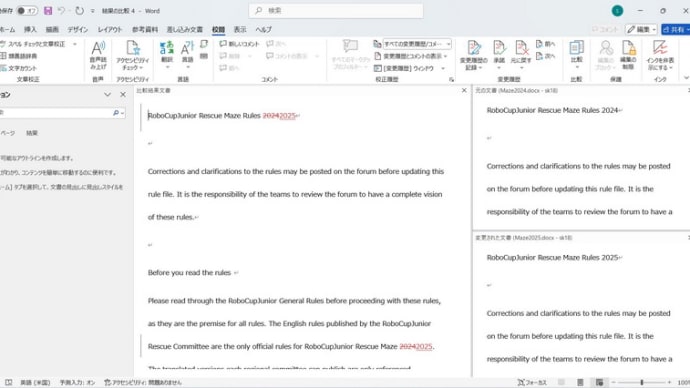Click the status bar page/proofing book icon

[8, 383]
